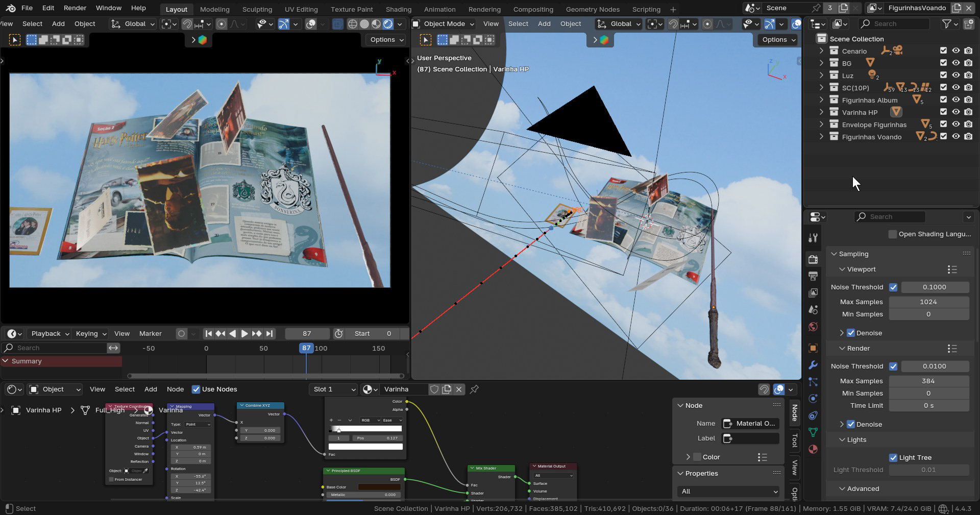This screenshot has height=515, width=980.
Task: Expand the Cenario collection in the Outliner
Action: tap(821, 51)
